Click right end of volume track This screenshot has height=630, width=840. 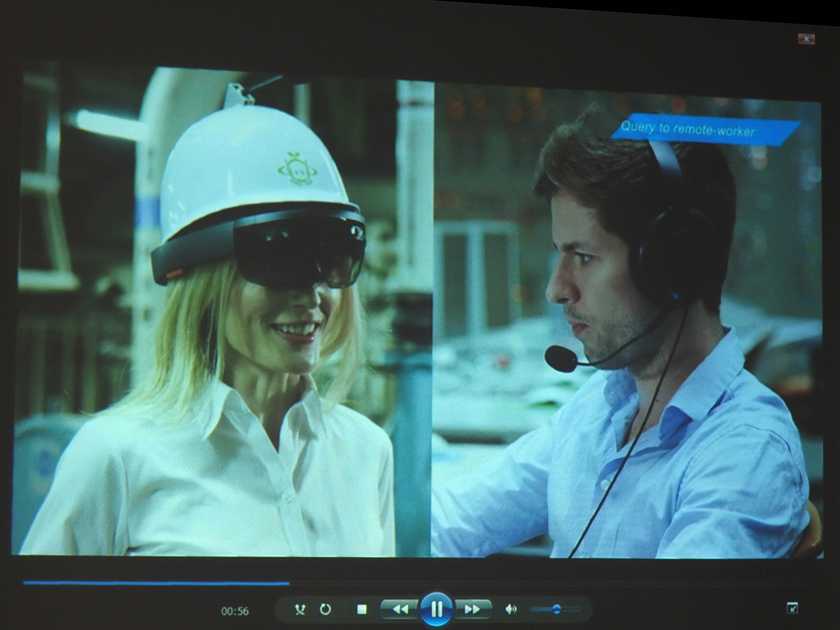[579, 609]
